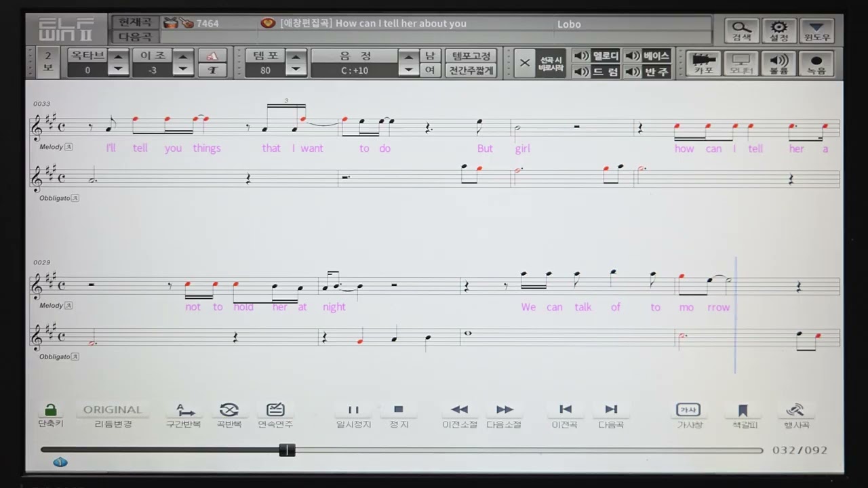Raise the 이조 transpose value
This screenshot has height=488, width=868.
point(184,56)
